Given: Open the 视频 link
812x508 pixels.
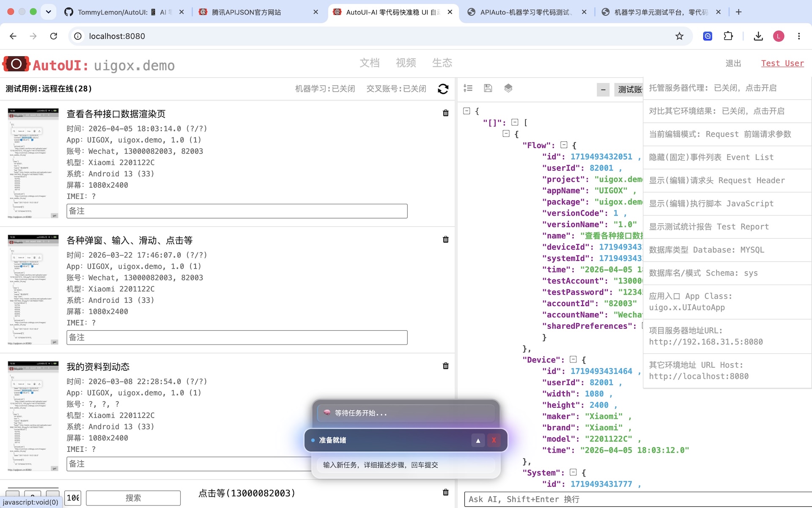Looking at the screenshot, I should click(x=406, y=63).
